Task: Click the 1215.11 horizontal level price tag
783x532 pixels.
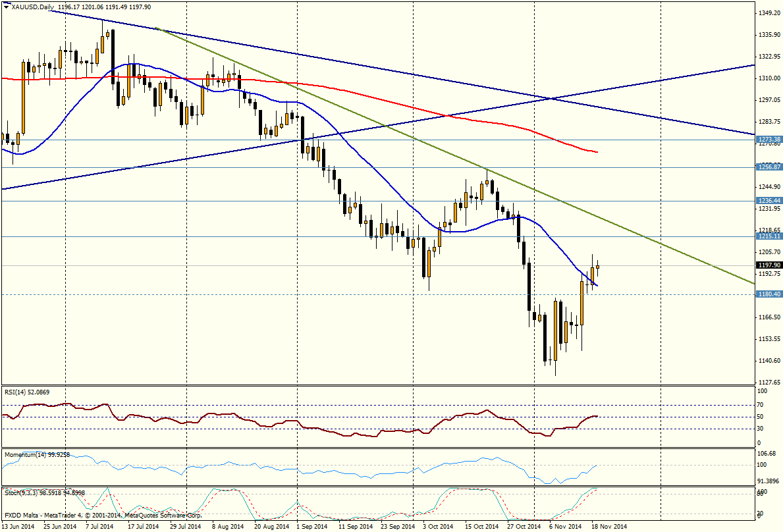Action: 769,236
